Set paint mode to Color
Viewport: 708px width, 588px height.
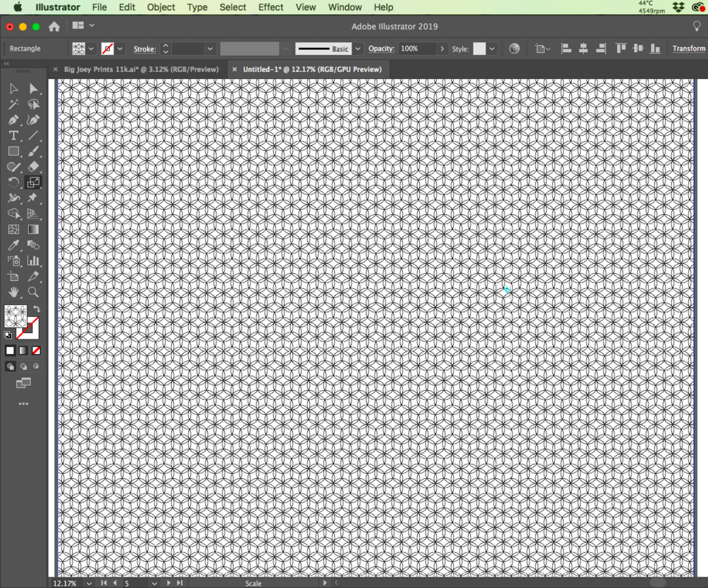coord(10,351)
